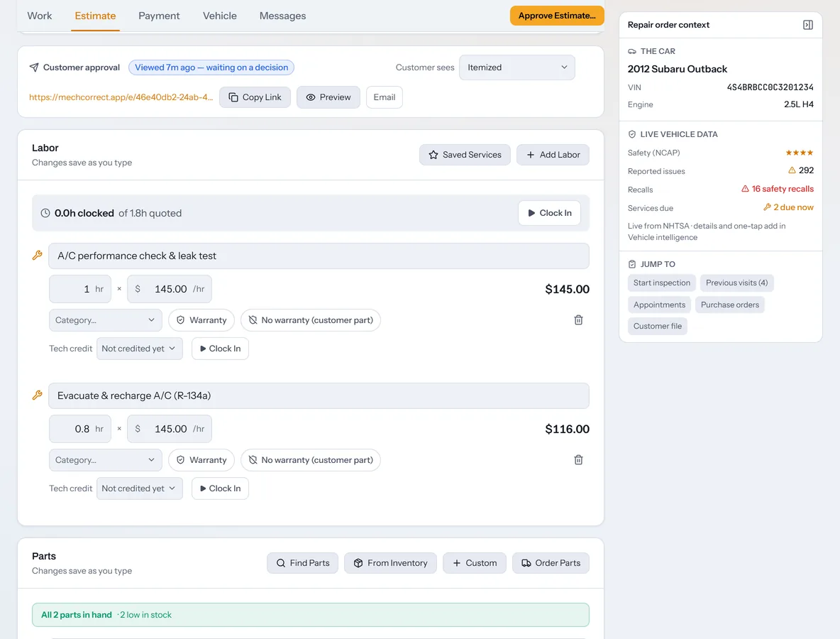Toggle No warranty (customer part) on Evacuate & recharge
This screenshot has height=639, width=840.
[311, 460]
